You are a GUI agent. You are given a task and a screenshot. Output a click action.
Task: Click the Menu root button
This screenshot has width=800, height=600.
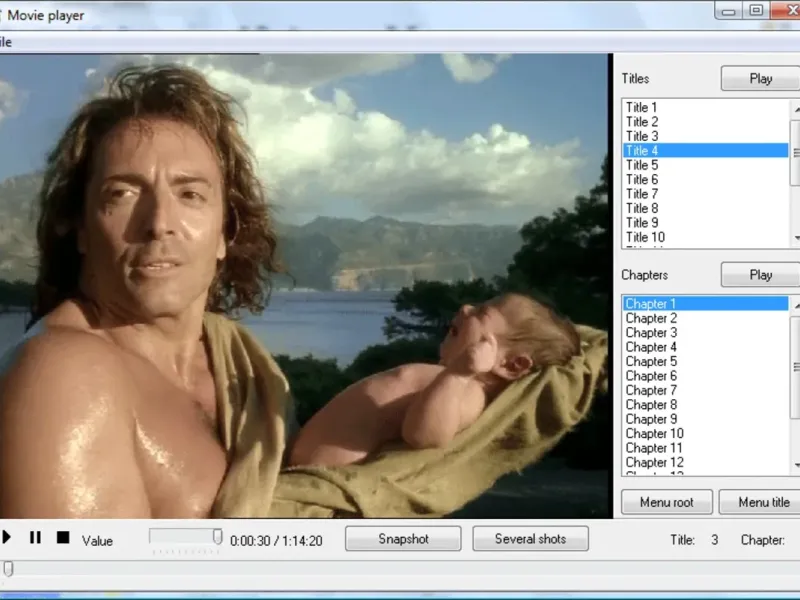(666, 503)
